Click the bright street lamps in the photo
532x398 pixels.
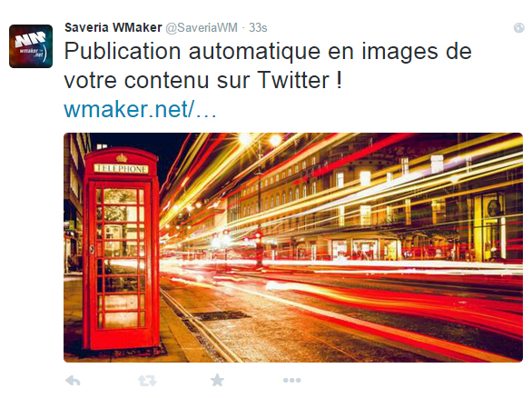(261, 140)
